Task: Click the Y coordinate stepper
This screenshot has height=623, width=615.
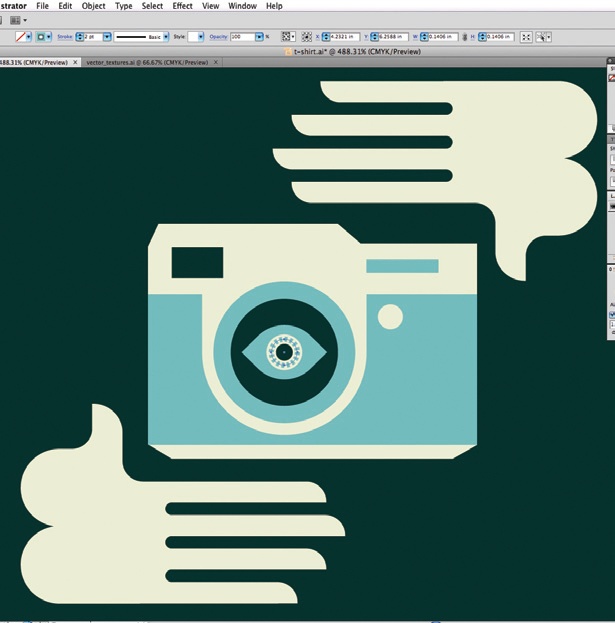Action: (x=374, y=37)
